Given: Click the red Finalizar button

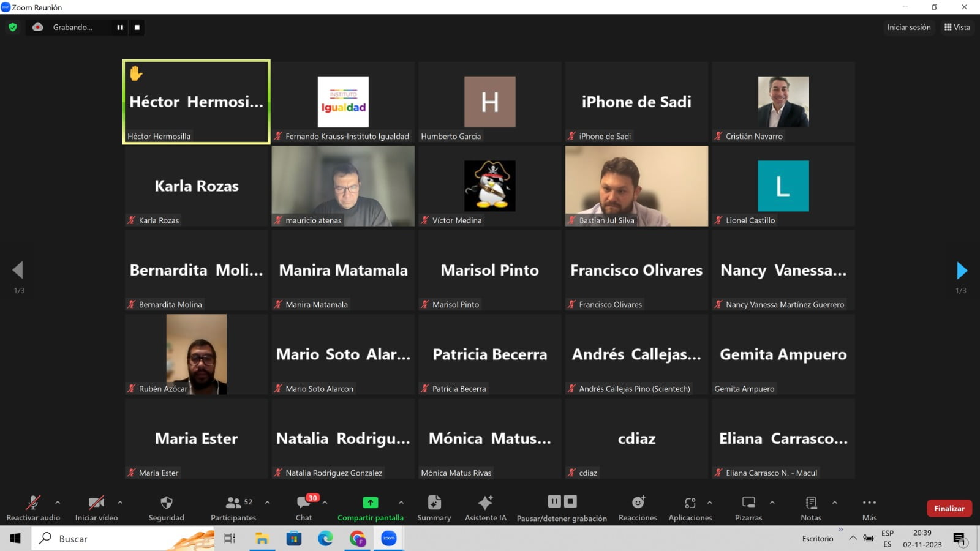Looking at the screenshot, I should click(x=949, y=508).
